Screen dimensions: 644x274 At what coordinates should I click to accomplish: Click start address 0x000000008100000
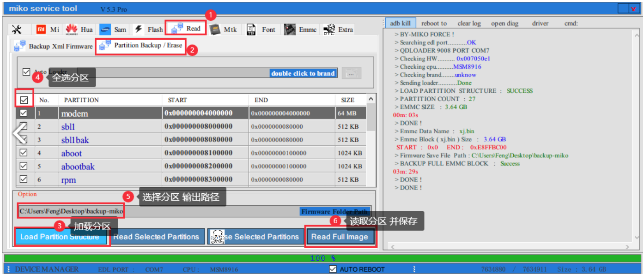(x=198, y=153)
